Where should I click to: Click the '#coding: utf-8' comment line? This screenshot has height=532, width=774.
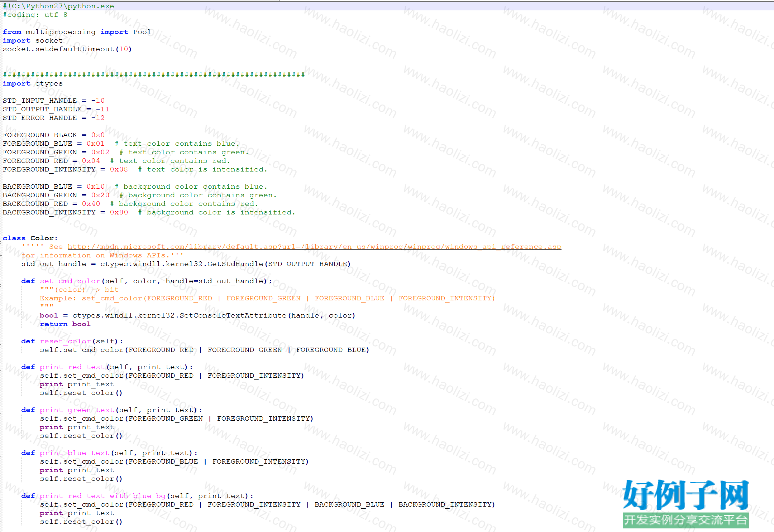pos(35,15)
